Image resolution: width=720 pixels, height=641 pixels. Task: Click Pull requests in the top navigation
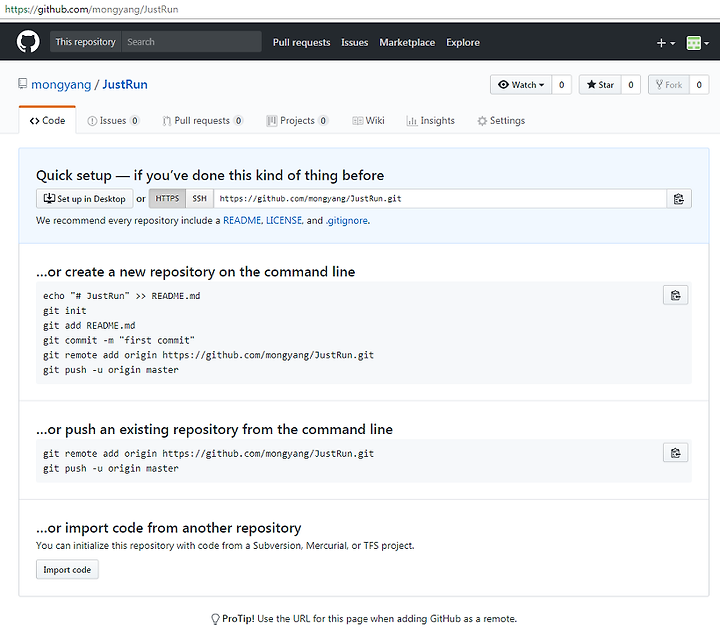[x=301, y=42]
